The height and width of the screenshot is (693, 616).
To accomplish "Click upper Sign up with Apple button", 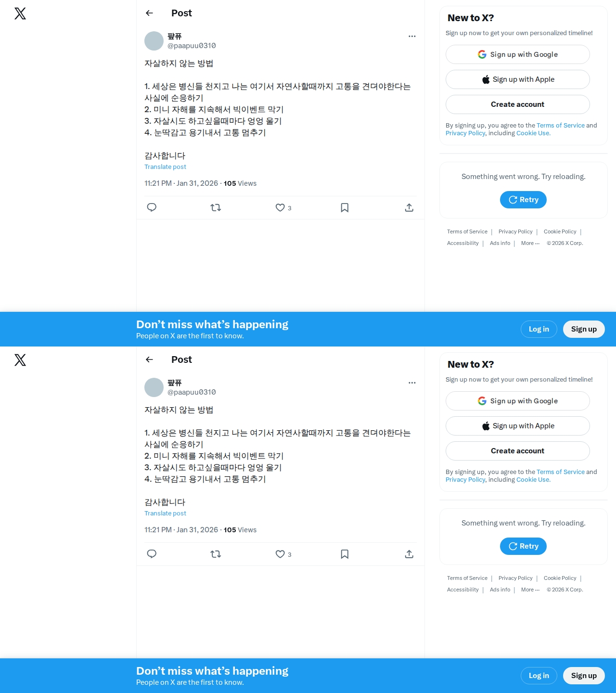I will point(518,79).
